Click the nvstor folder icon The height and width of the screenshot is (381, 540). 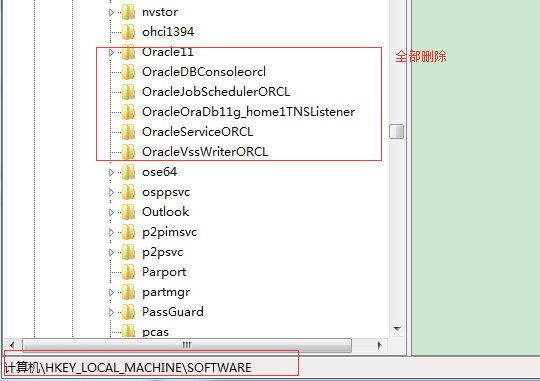point(128,12)
